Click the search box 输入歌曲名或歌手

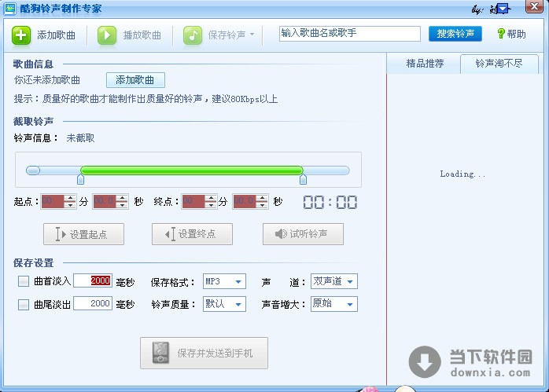click(x=350, y=34)
